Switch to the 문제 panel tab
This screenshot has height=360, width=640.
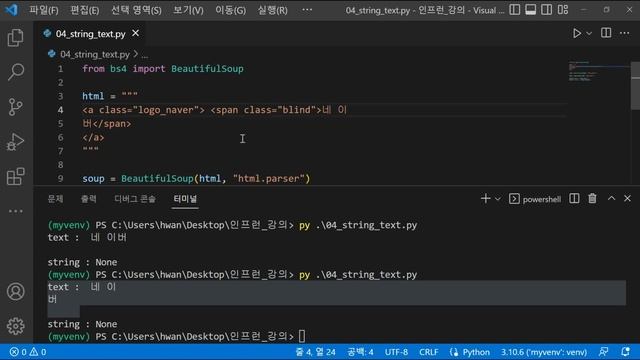(x=56, y=199)
